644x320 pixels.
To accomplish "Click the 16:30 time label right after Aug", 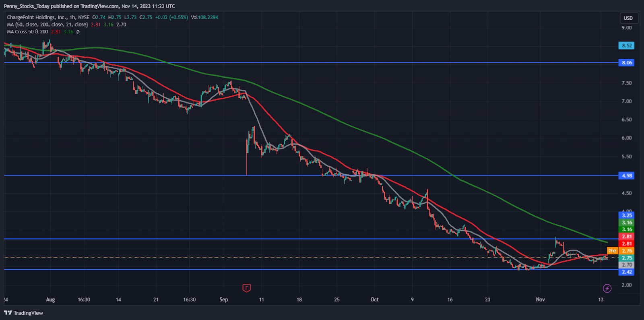I will (x=84, y=299).
